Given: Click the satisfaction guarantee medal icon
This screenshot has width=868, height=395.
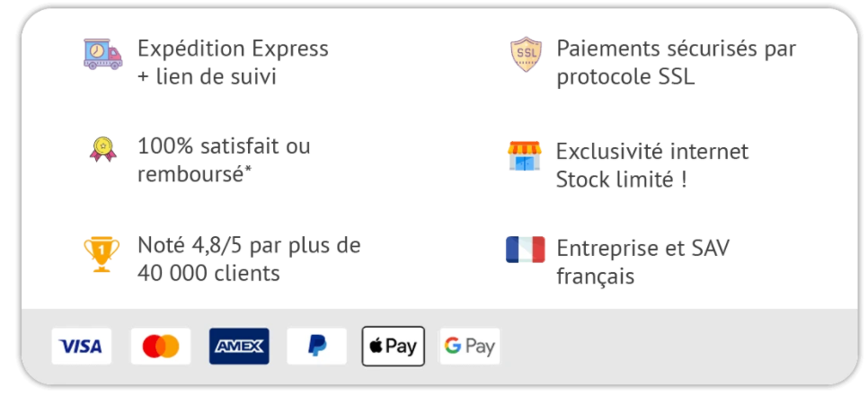Looking at the screenshot, I should (102, 149).
